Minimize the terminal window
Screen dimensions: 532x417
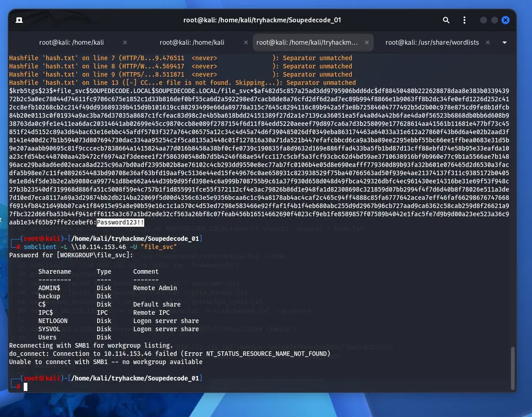[484, 20]
